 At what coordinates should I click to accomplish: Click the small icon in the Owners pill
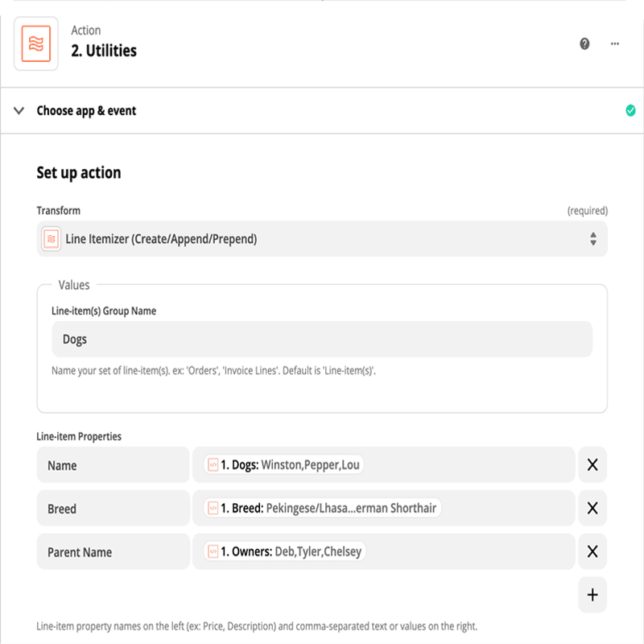click(213, 551)
